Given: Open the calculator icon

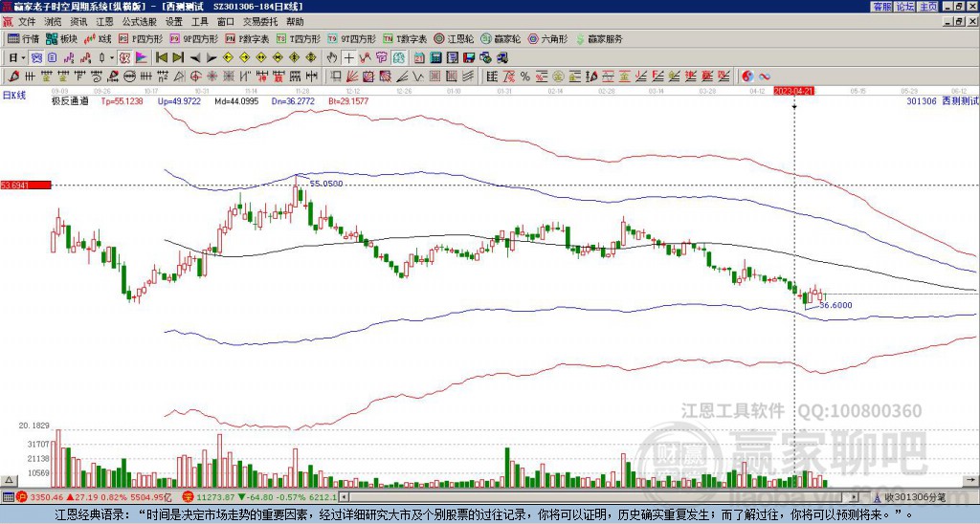Looking at the screenshot, I should [435, 58].
